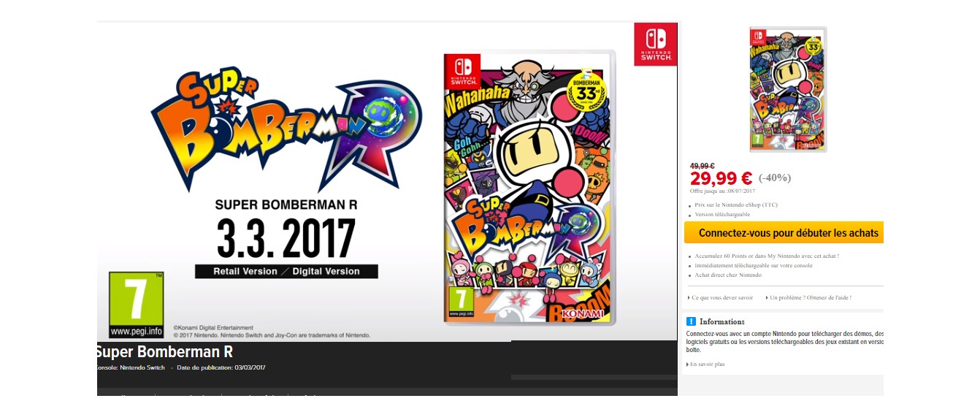980x420 pixels.
Task: Click the Nintendo Switch logo on the large box art
Action: pos(463,72)
